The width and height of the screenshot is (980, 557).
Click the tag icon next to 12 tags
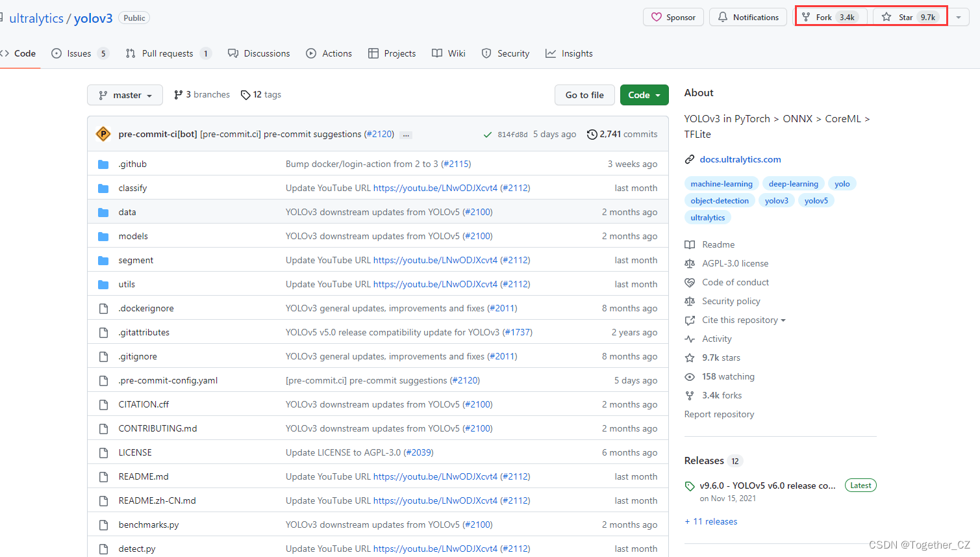point(245,95)
